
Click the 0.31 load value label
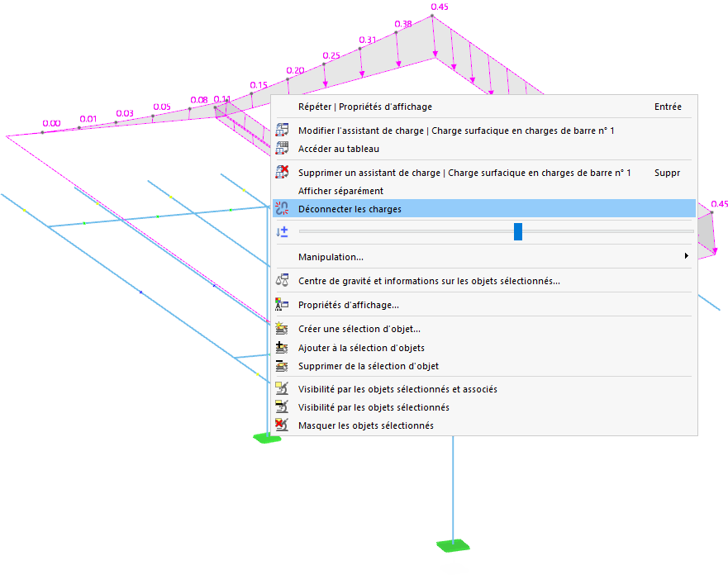click(367, 40)
